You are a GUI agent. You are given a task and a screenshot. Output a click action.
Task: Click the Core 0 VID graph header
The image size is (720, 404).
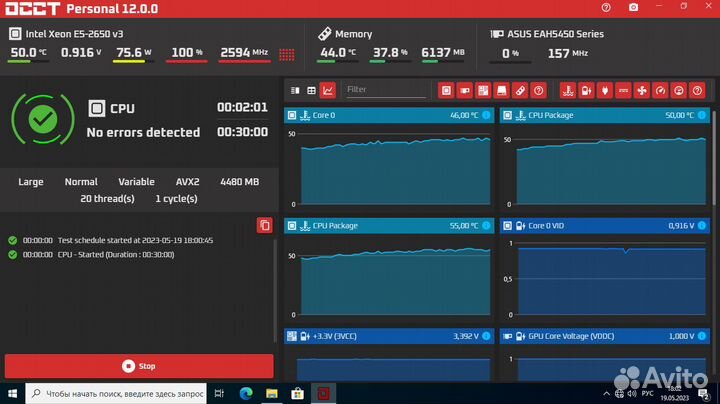click(605, 225)
